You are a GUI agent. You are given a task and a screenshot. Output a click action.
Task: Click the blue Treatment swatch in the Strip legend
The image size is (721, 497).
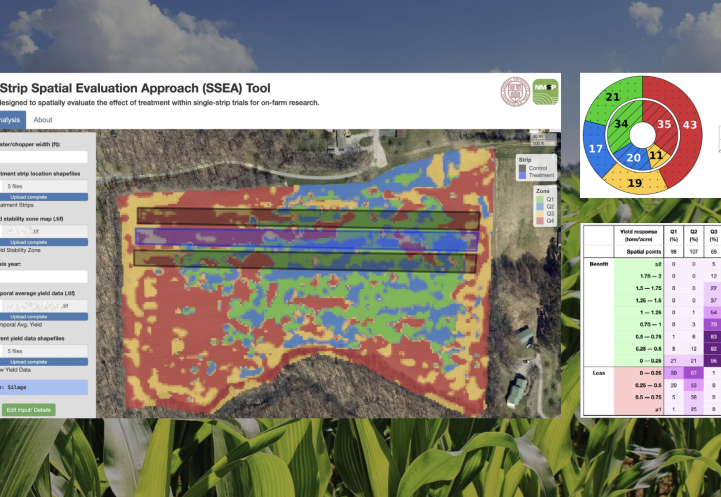522,175
